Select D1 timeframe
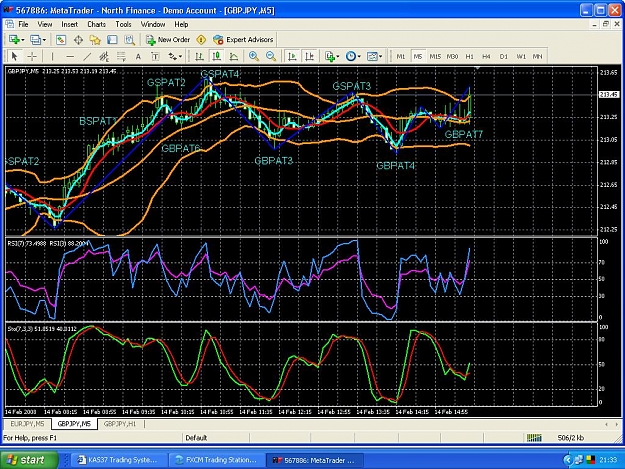625x469 pixels. pyautogui.click(x=504, y=57)
